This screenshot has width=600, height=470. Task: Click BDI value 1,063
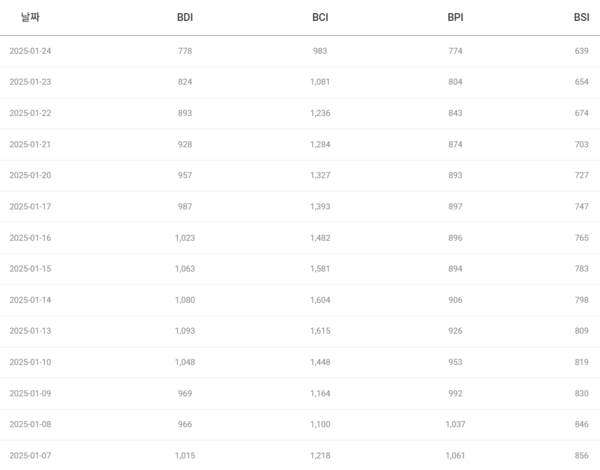tap(185, 269)
